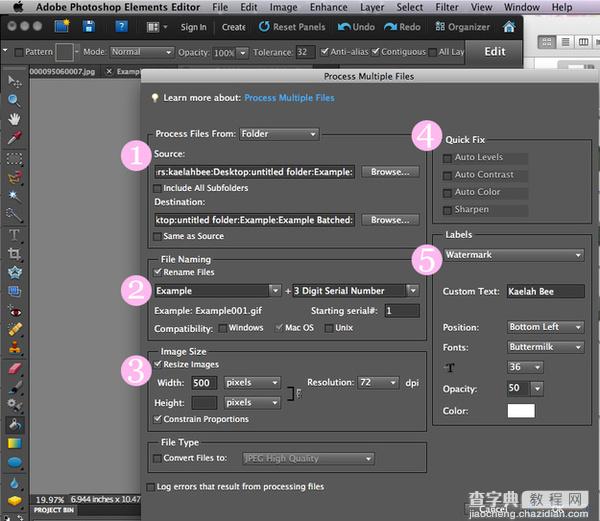Select the Sponge tool
The width and height of the screenshot is (600, 521).
point(15,501)
